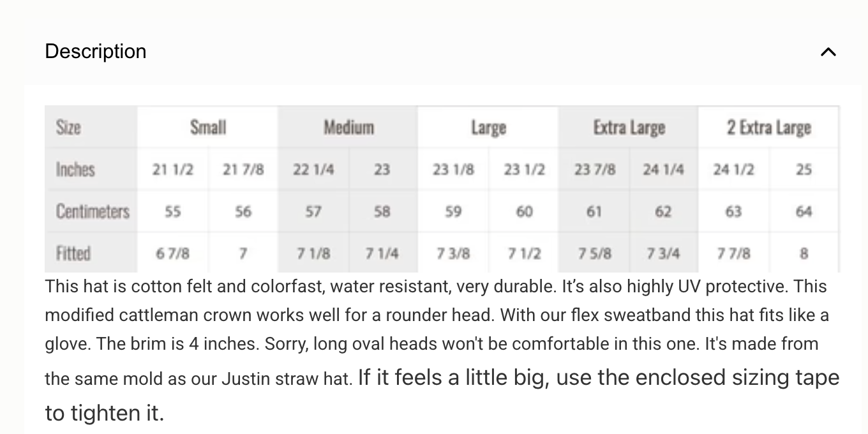The width and height of the screenshot is (868, 434).
Task: Click the 24 1/4 inches cell
Action: pos(664,170)
